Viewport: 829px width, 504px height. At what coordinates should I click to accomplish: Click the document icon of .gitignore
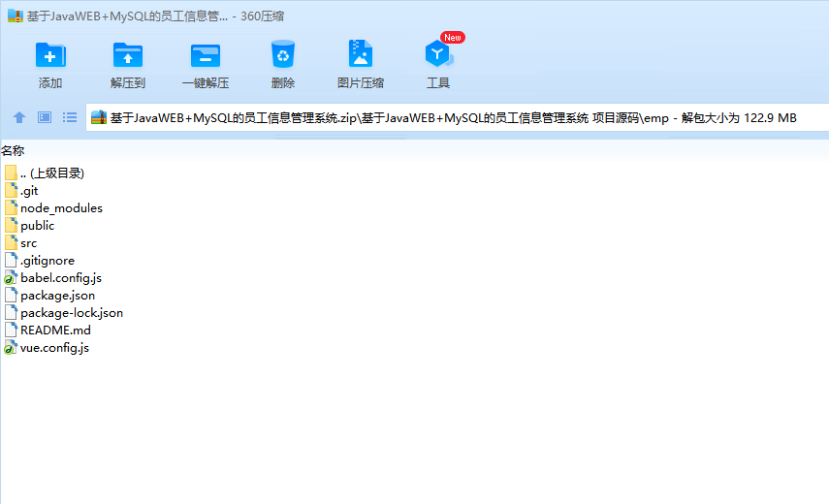coord(11,260)
